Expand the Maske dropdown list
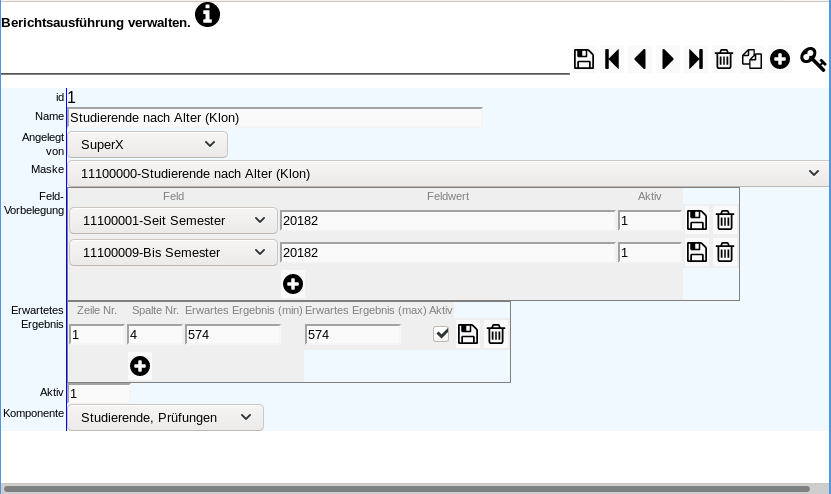 pos(448,173)
